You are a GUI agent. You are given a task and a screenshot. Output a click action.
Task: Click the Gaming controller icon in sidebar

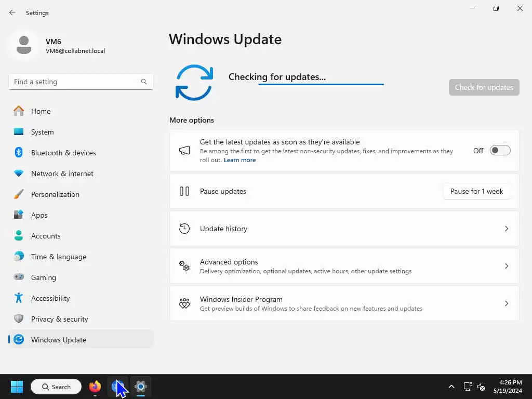click(x=19, y=277)
